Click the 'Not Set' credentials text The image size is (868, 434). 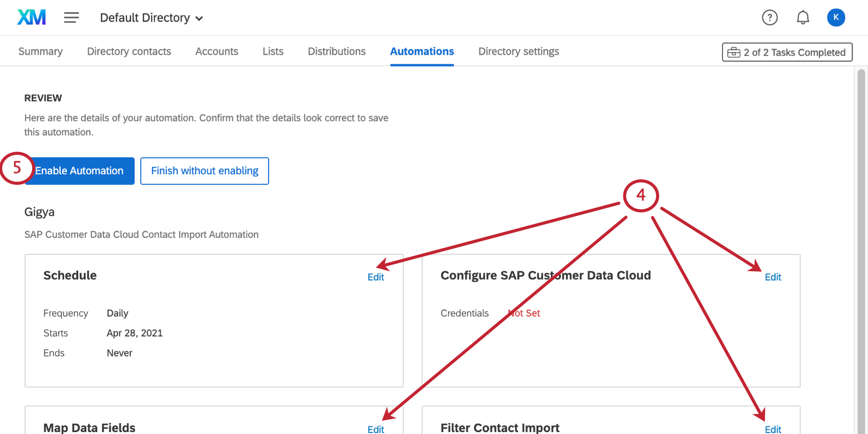point(524,313)
